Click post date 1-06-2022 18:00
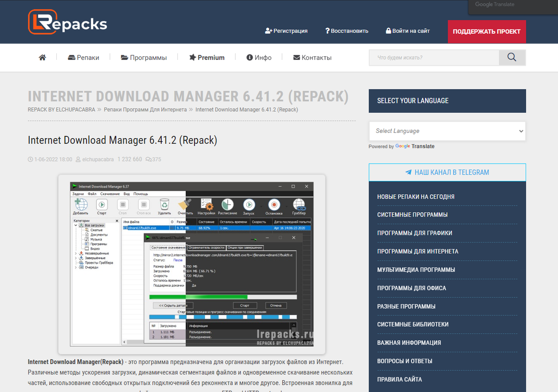This screenshot has width=558, height=392. click(x=53, y=160)
